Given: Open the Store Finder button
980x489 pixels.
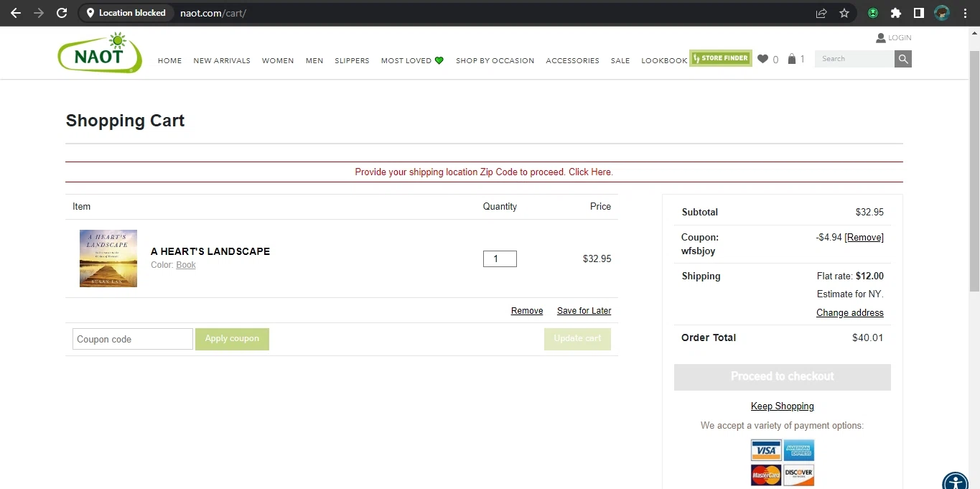Looking at the screenshot, I should pos(721,58).
